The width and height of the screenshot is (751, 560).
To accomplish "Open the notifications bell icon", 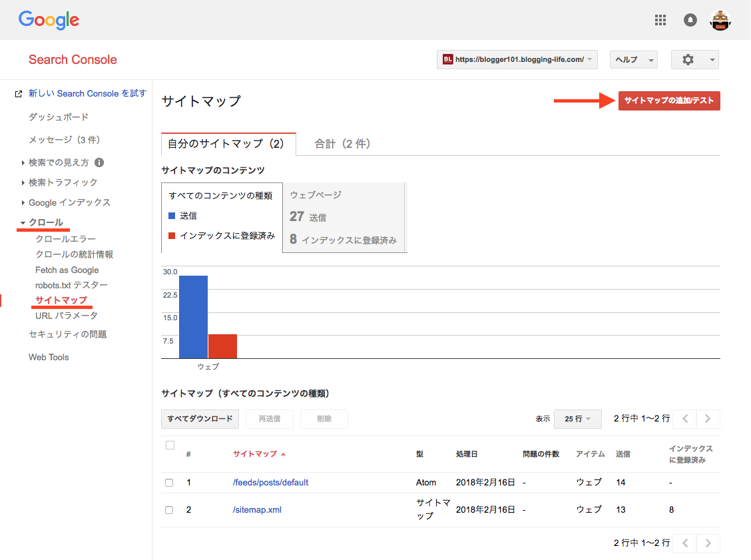I will click(x=690, y=20).
